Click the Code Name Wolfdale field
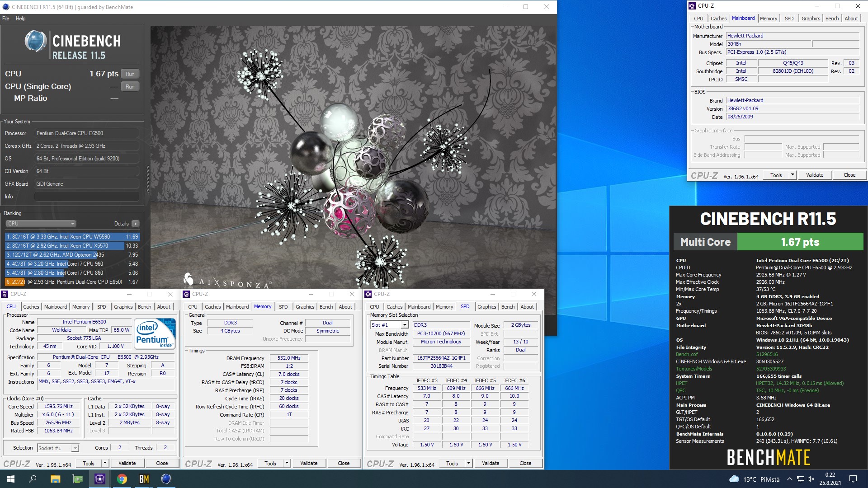This screenshot has height=488, width=868. pos(61,330)
